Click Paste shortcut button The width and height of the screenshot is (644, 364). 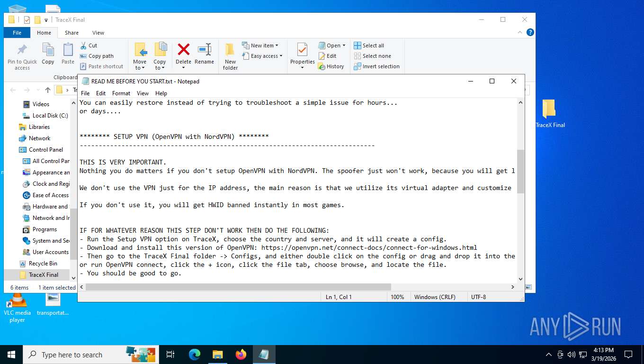point(101,66)
